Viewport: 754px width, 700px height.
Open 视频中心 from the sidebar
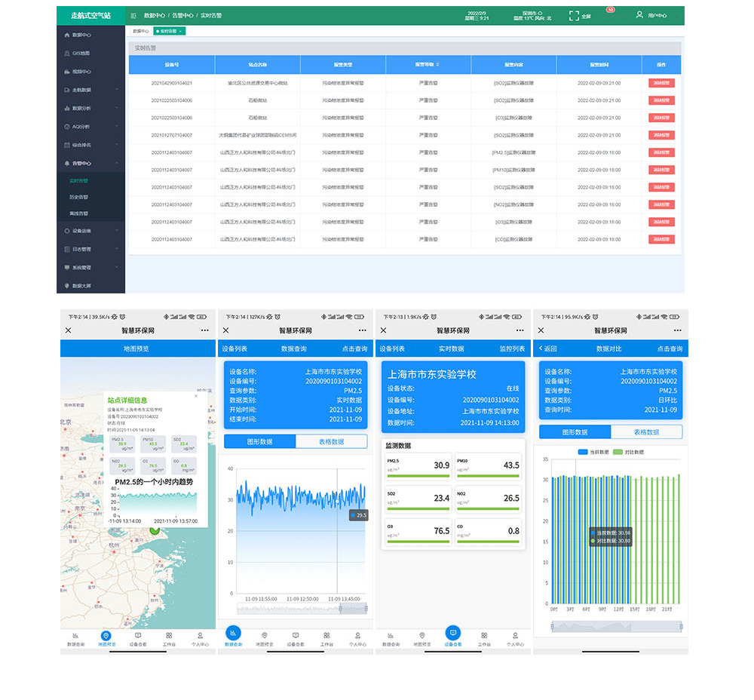(x=81, y=72)
